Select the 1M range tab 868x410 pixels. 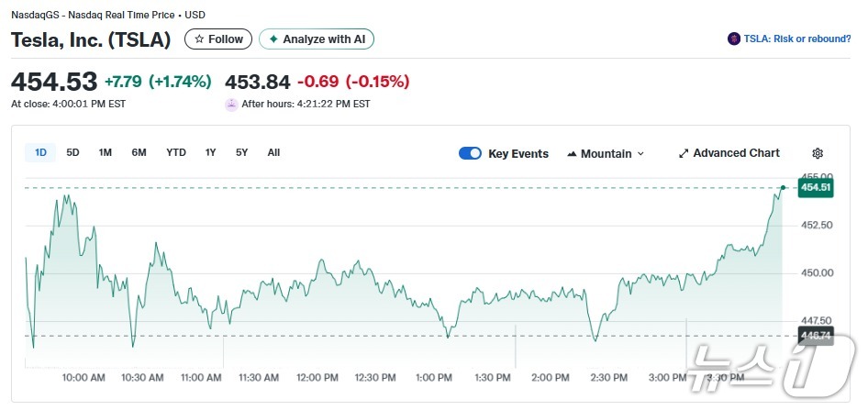tap(106, 152)
